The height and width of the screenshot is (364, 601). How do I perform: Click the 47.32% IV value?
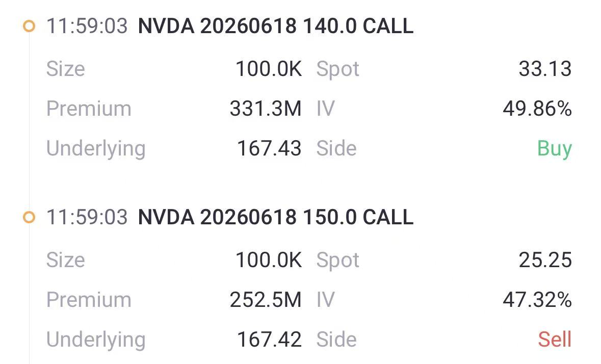pyautogui.click(x=537, y=300)
